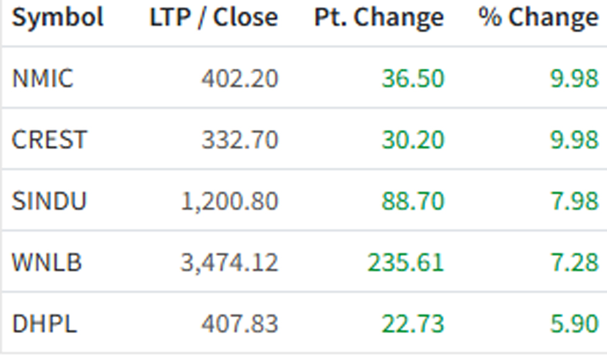
Task: Click DHPL percent change 5.90
Action: [574, 323]
